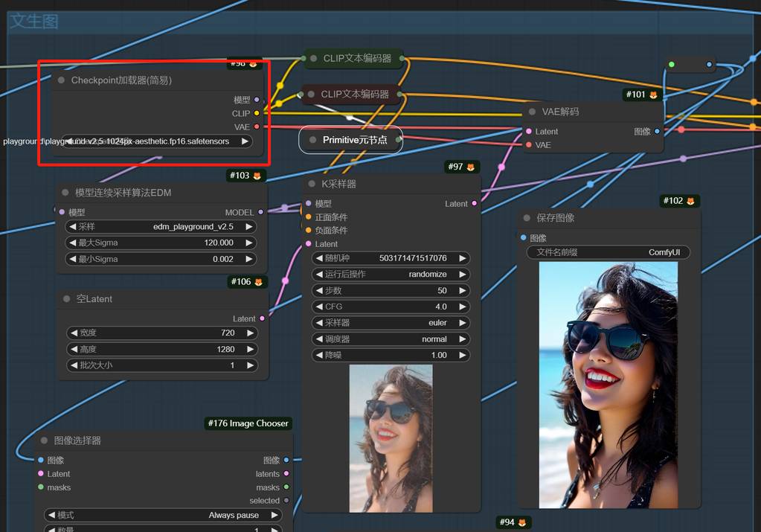The height and width of the screenshot is (532, 761).
Task: Click the 文件名前缀 ComfyUI text field
Action: click(608, 252)
